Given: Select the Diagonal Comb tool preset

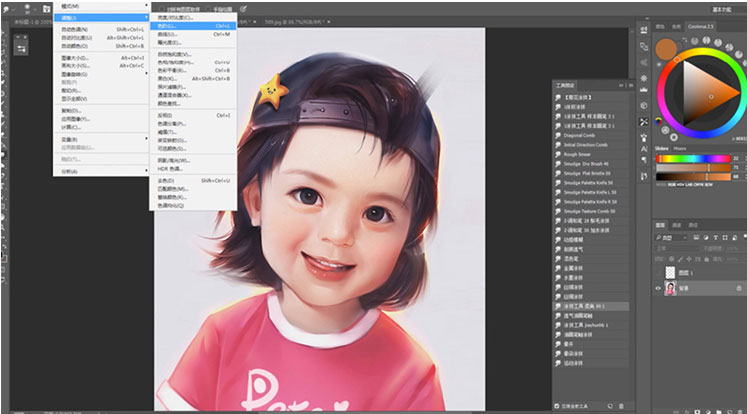Looking at the screenshot, I should click(591, 135).
